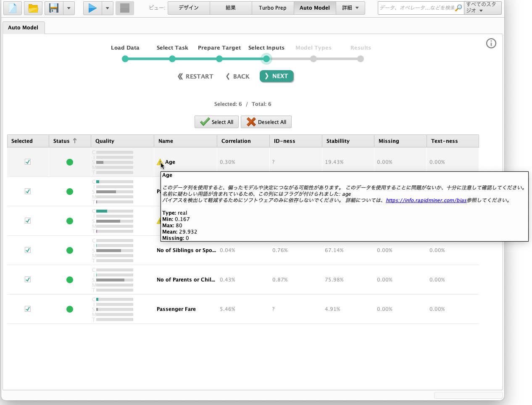Uncheck the Age row checkbox
This screenshot has height=405, width=532.
28,162
